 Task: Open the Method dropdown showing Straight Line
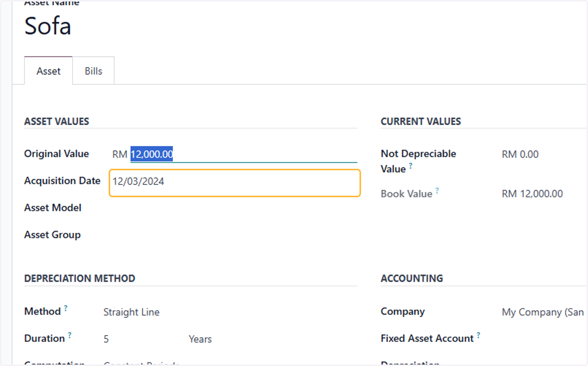[x=131, y=312]
